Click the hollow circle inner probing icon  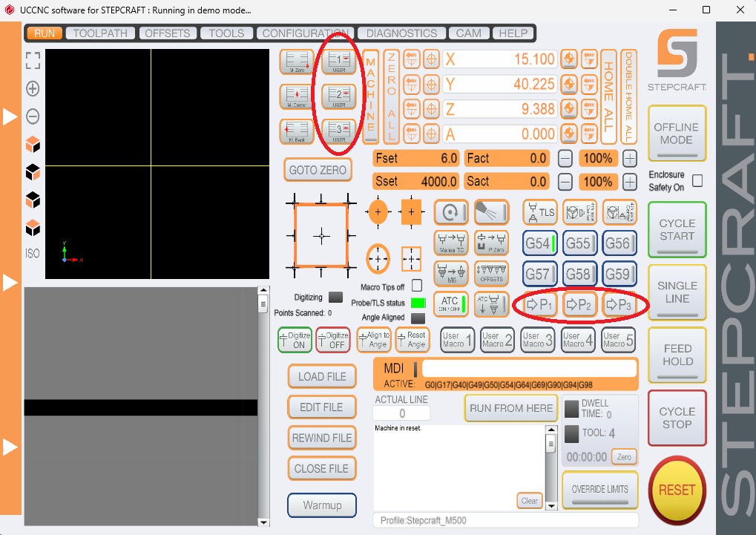click(378, 259)
